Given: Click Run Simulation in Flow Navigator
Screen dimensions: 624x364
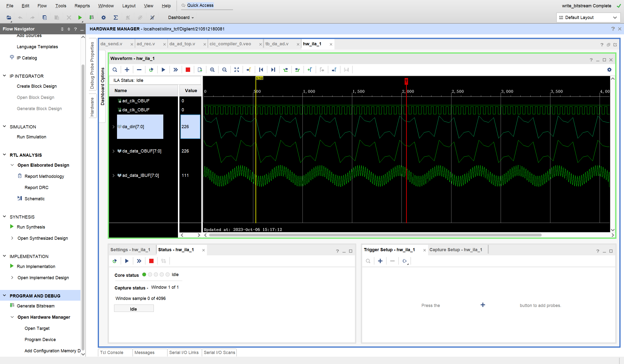Looking at the screenshot, I should [x=31, y=137].
